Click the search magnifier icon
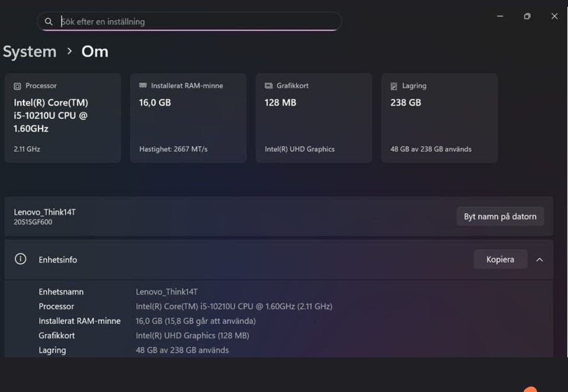The width and height of the screenshot is (568, 392). coord(49,22)
